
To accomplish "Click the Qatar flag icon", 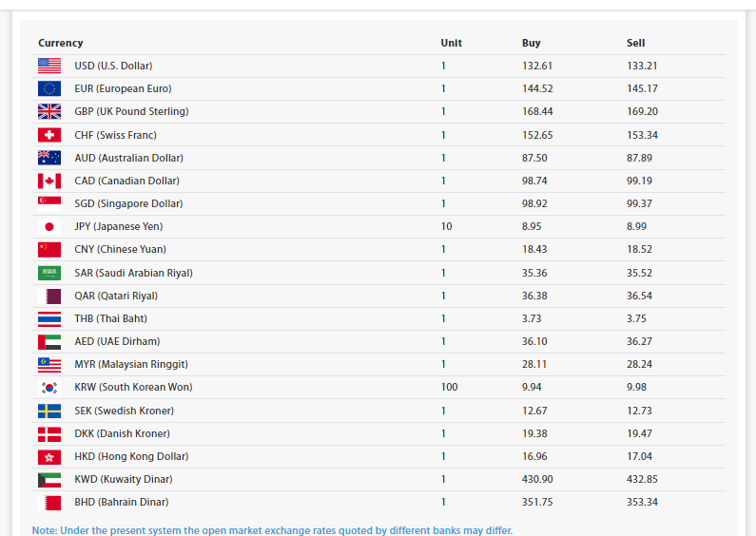I will click(49, 296).
